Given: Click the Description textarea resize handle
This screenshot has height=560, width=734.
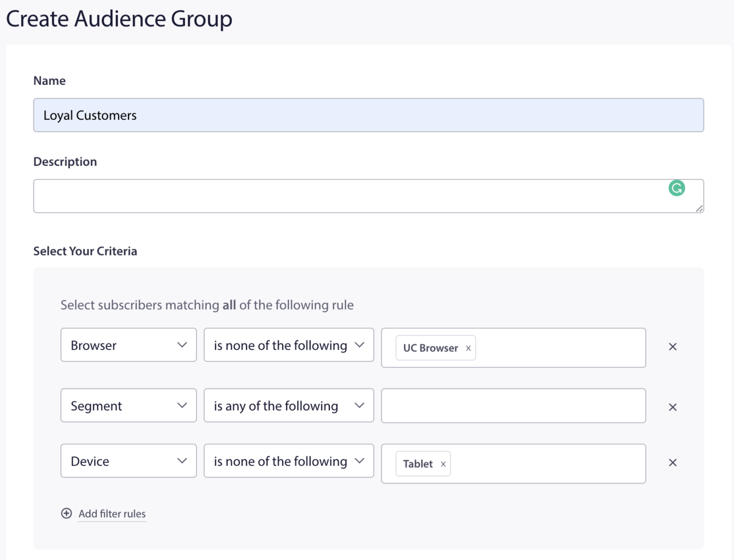Looking at the screenshot, I should (699, 208).
